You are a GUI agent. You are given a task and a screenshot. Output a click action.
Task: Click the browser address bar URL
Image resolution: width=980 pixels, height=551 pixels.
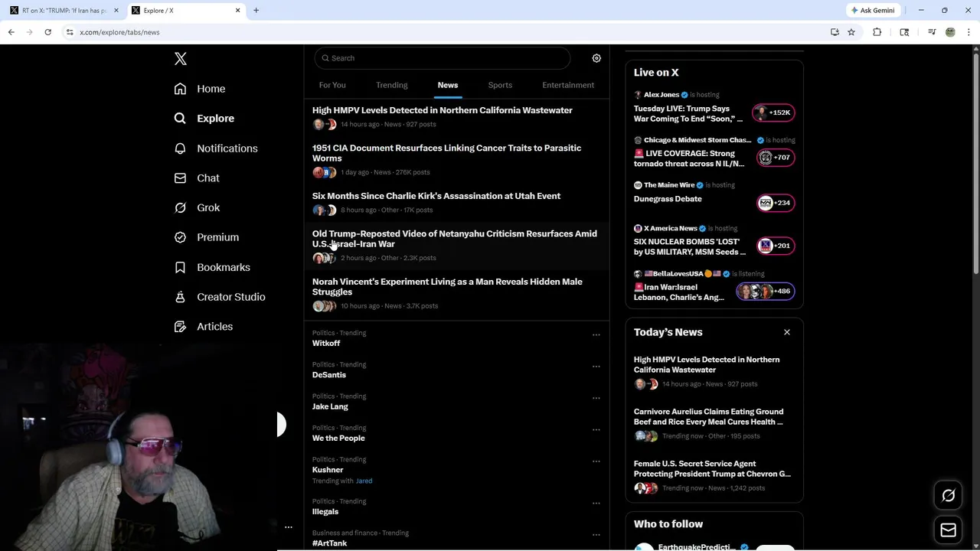pos(119,32)
